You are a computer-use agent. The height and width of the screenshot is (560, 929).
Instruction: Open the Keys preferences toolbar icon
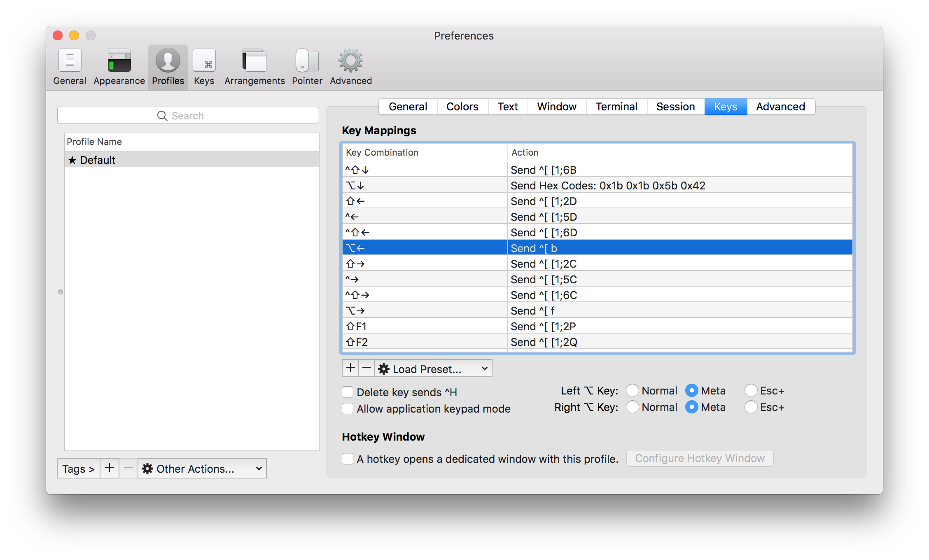(204, 67)
